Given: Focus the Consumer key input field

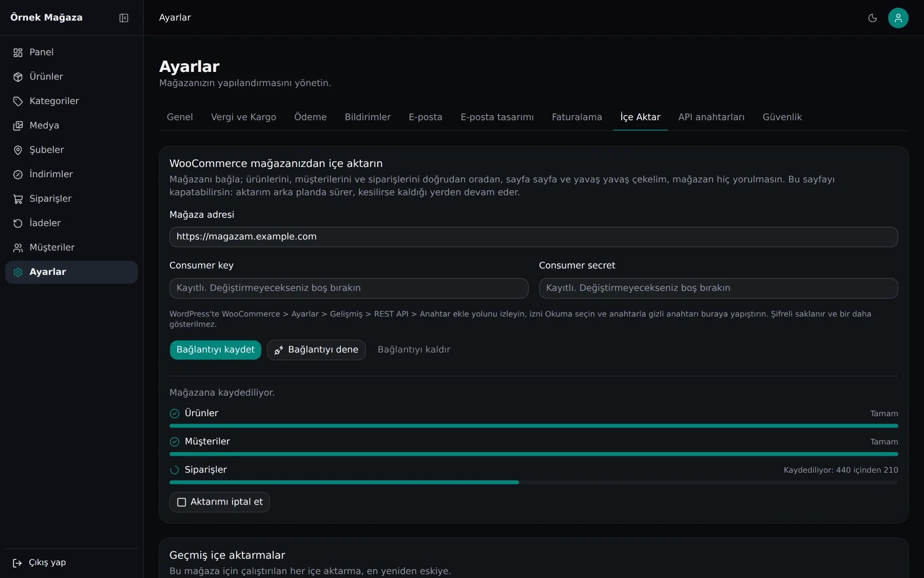Looking at the screenshot, I should pos(349,288).
